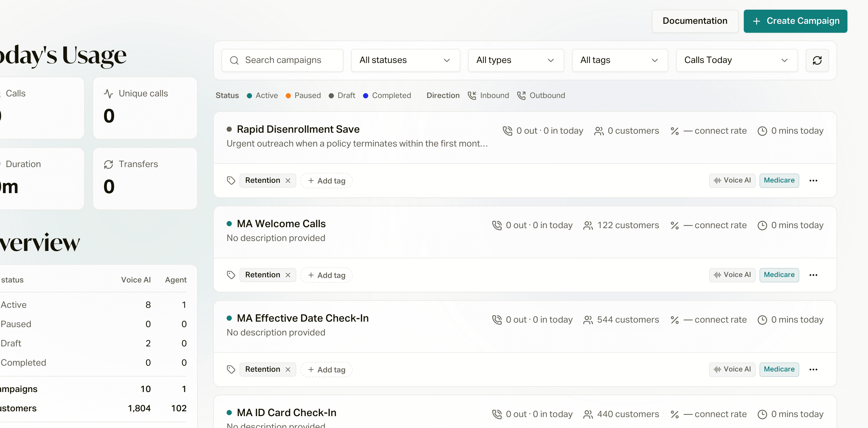Screen dimensions: 868x428
Task: Add tag to MA Effective Date Check-In
Action: point(326,369)
